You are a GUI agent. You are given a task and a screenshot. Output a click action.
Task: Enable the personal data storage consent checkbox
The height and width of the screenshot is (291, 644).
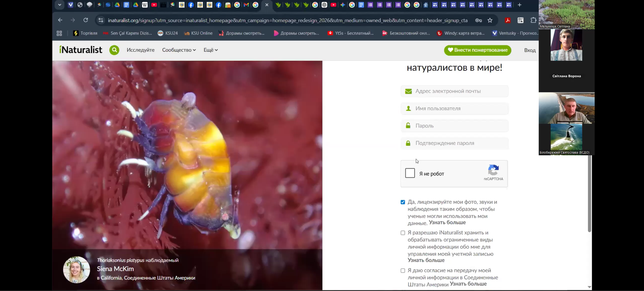tap(403, 233)
